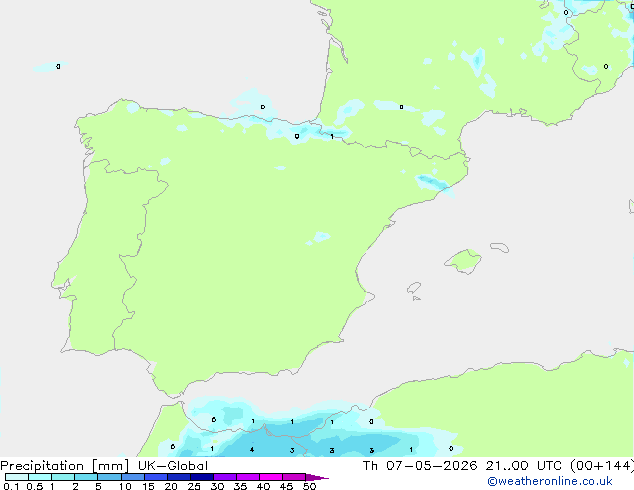
Task: Click the 30–35 mm purple legend swatch
Action: click(225, 477)
